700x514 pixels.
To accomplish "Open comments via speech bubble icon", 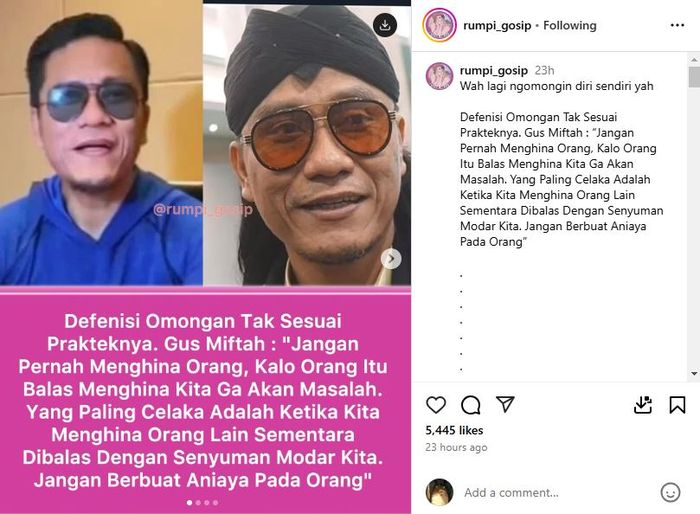I will pyautogui.click(x=471, y=405).
